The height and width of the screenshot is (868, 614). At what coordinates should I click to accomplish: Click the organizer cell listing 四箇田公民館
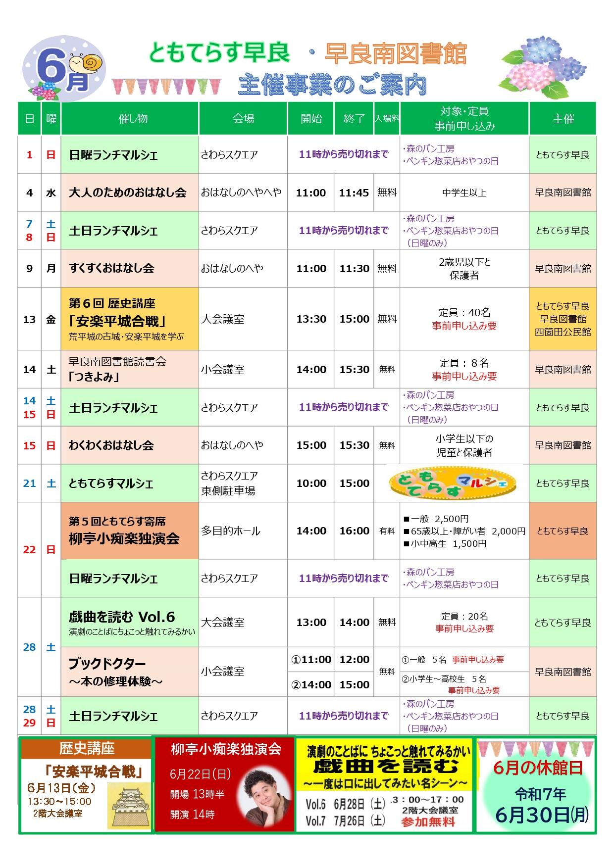tap(563, 319)
